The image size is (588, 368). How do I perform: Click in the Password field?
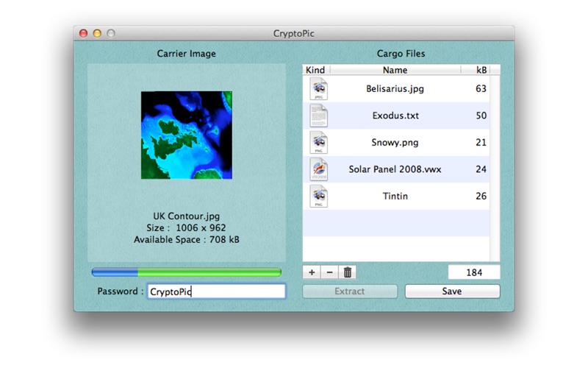tap(216, 291)
